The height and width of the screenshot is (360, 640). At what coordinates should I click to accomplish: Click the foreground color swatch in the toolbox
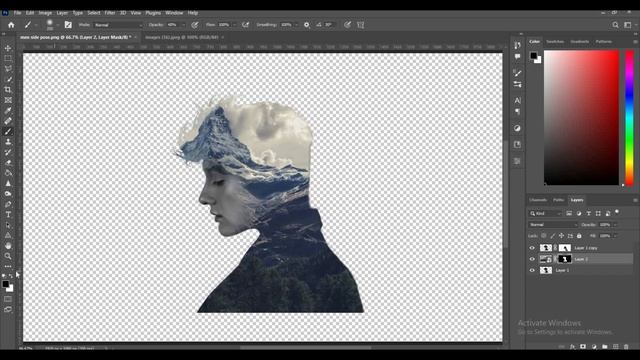pos(5,284)
